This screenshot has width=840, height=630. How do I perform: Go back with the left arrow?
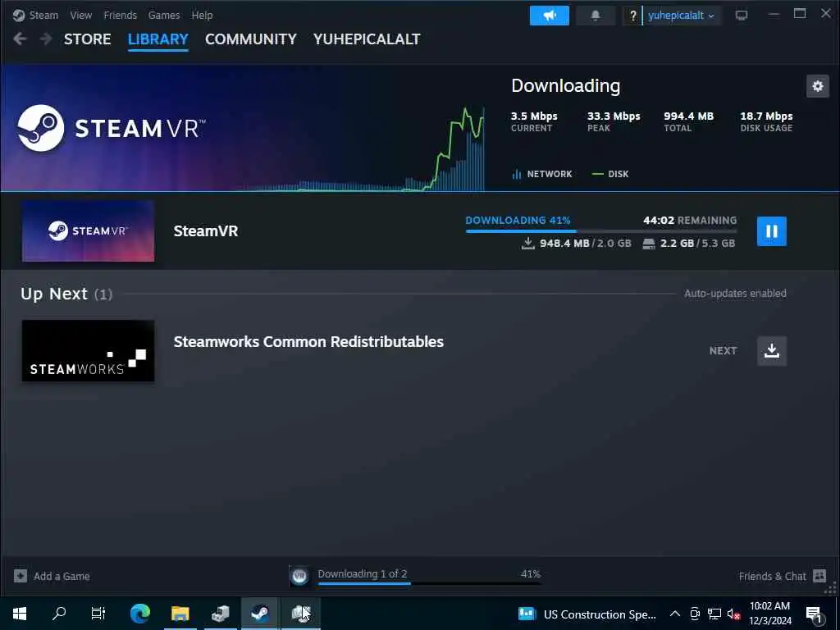tap(20, 39)
